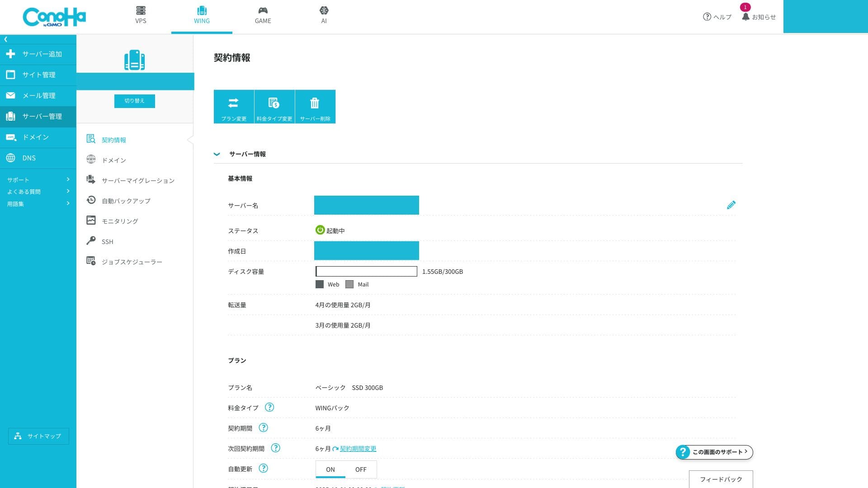Set 自動更新 to ON
This screenshot has height=488, width=868.
point(330,469)
